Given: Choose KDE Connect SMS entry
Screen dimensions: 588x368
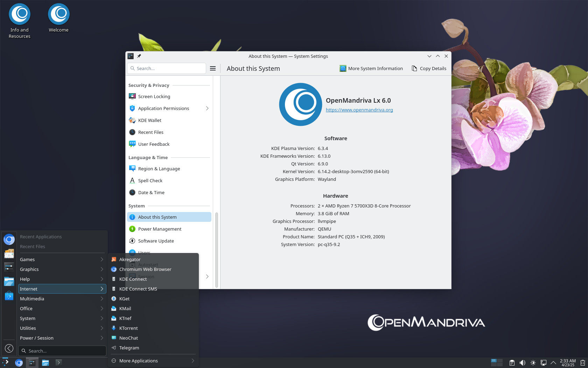Looking at the screenshot, I should click(x=153, y=289).
